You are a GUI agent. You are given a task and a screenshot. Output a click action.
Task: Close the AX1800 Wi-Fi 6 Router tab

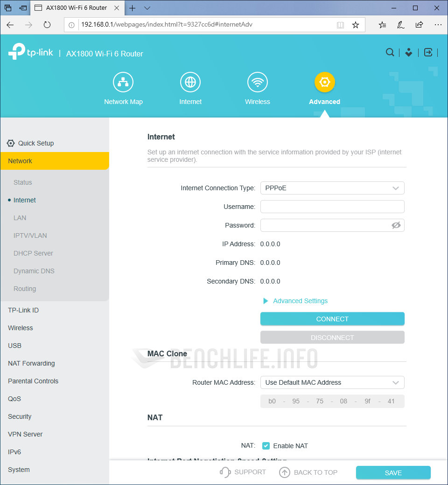tap(117, 8)
